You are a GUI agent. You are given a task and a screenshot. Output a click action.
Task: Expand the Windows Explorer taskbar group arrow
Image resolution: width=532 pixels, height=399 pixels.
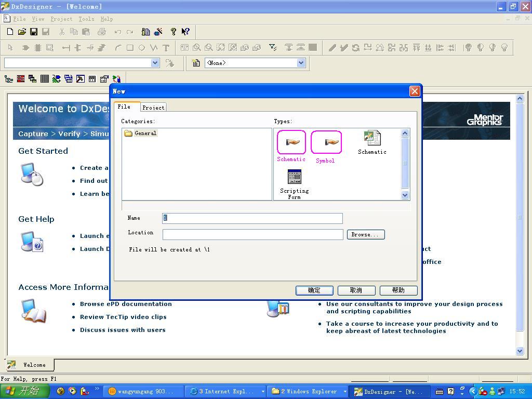coord(345,392)
